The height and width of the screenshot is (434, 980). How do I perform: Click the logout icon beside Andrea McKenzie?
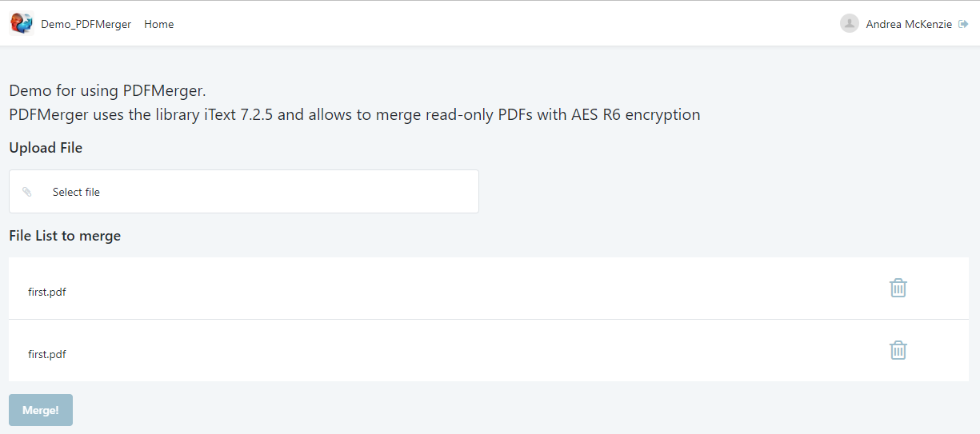963,24
